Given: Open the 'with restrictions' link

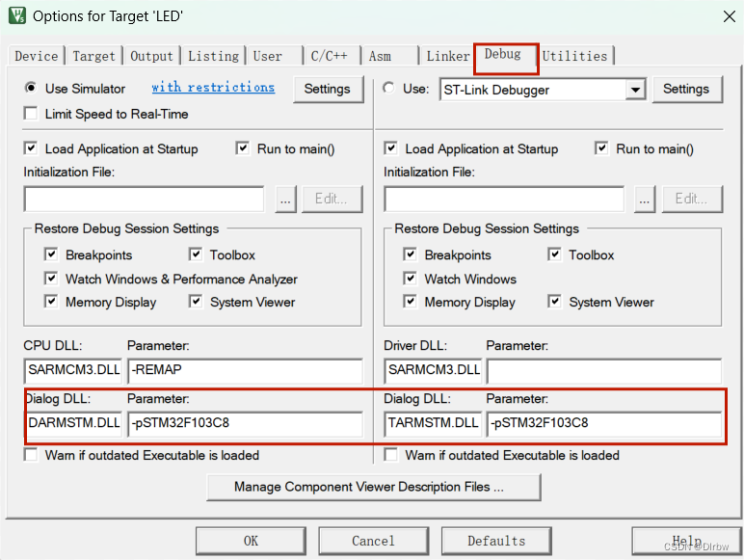Looking at the screenshot, I should click(213, 88).
